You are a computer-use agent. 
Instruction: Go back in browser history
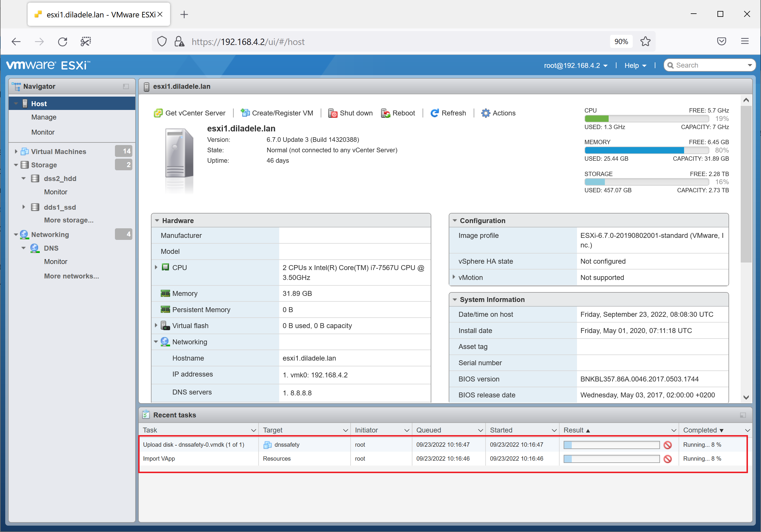click(16, 42)
